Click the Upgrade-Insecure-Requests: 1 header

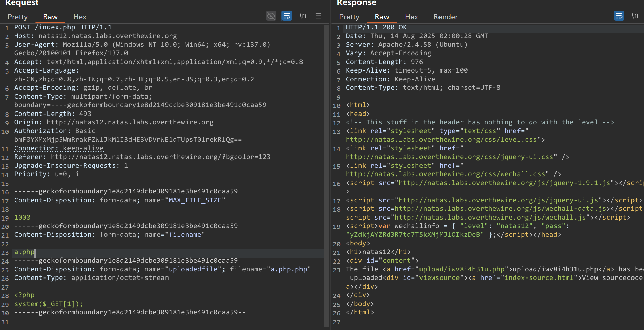click(x=71, y=165)
